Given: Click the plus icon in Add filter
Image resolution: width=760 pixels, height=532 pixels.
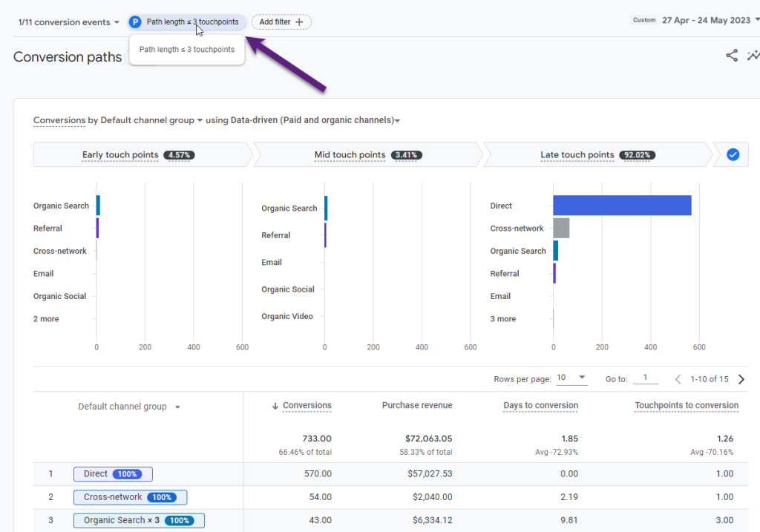Looking at the screenshot, I should [x=299, y=22].
